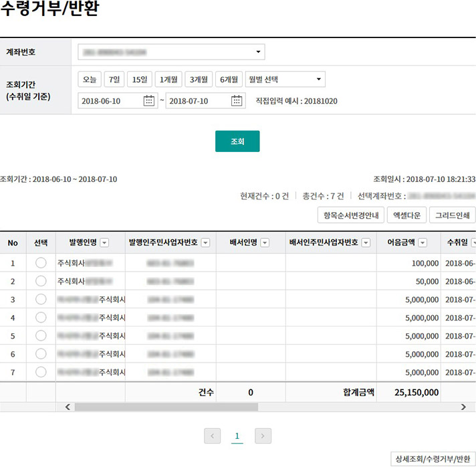Click the 발행인주민사업자번호 column filter arrow
476x467 pixels.
click(205, 243)
